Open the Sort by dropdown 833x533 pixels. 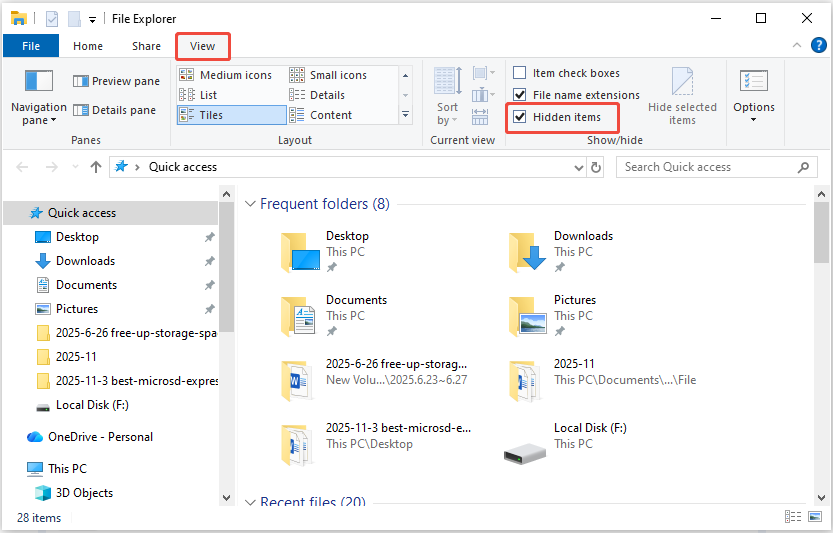coord(447,113)
